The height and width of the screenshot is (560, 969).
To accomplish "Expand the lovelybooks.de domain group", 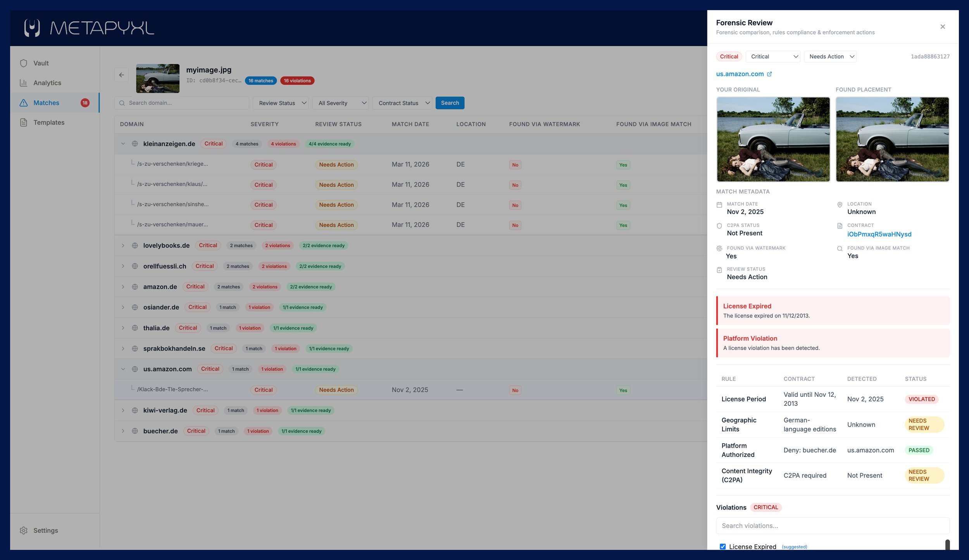I will coord(123,246).
